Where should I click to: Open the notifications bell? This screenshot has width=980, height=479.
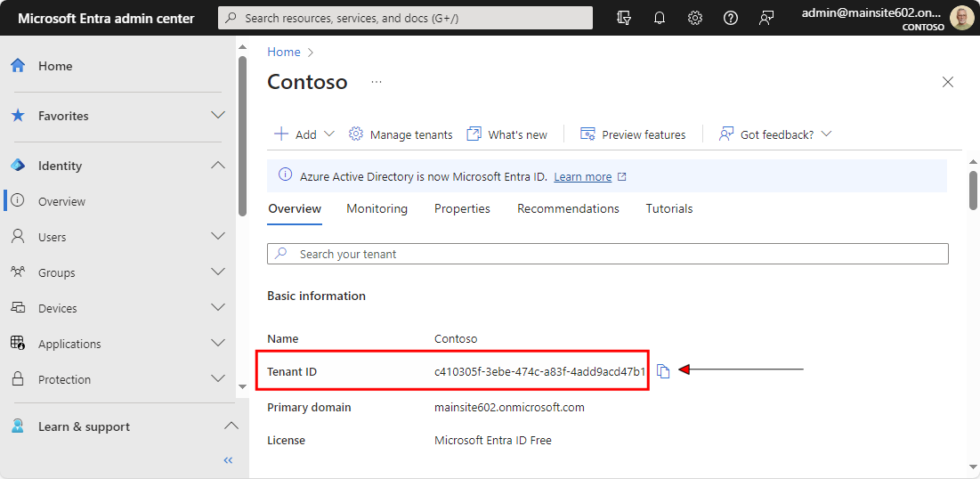[x=660, y=18]
